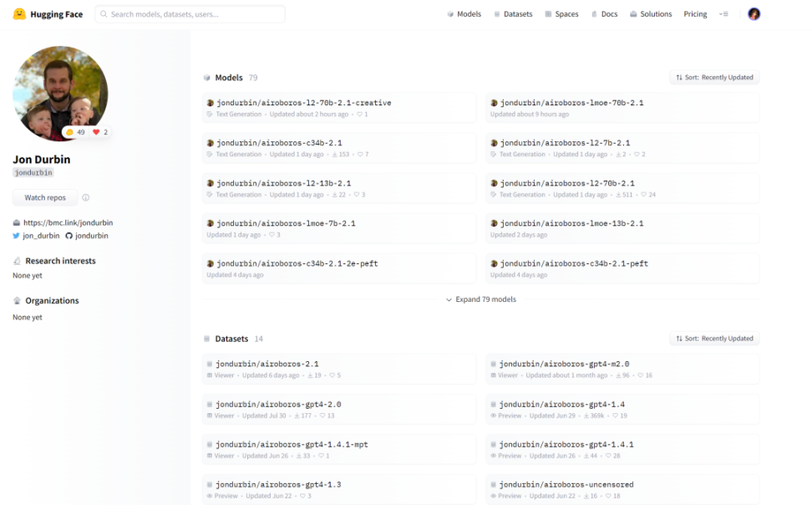The width and height of the screenshot is (812, 505).
Task: Open the Datasets sort dropdown
Action: click(714, 338)
